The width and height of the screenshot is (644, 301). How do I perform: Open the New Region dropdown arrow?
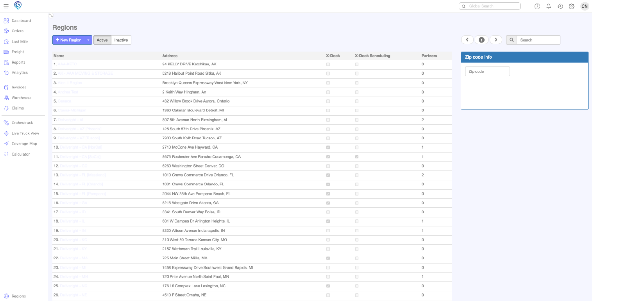point(88,40)
